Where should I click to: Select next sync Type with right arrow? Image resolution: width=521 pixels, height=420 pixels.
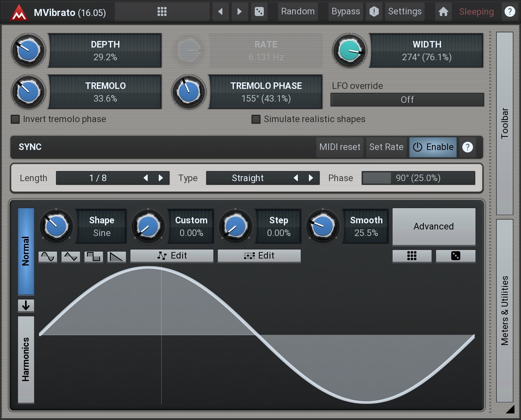311,178
